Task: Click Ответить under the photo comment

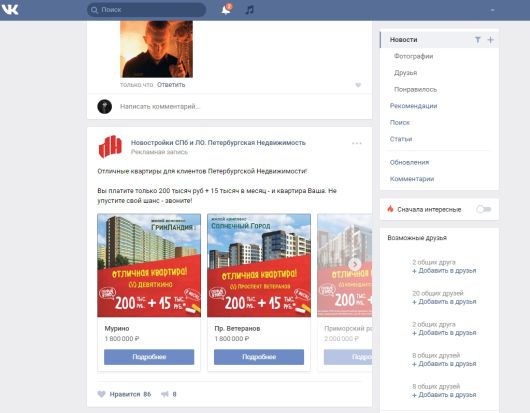Action: (171, 85)
